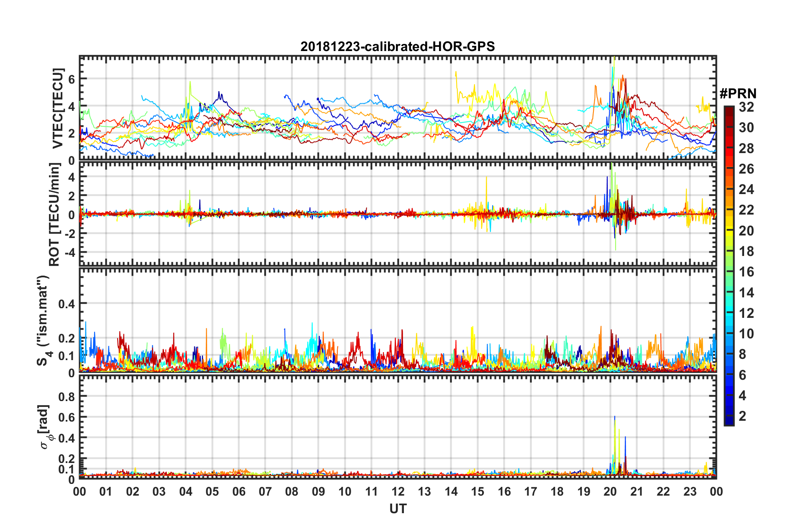Click colorbar tick label 28
This screenshot has width=796, height=532.
pyautogui.click(x=746, y=148)
